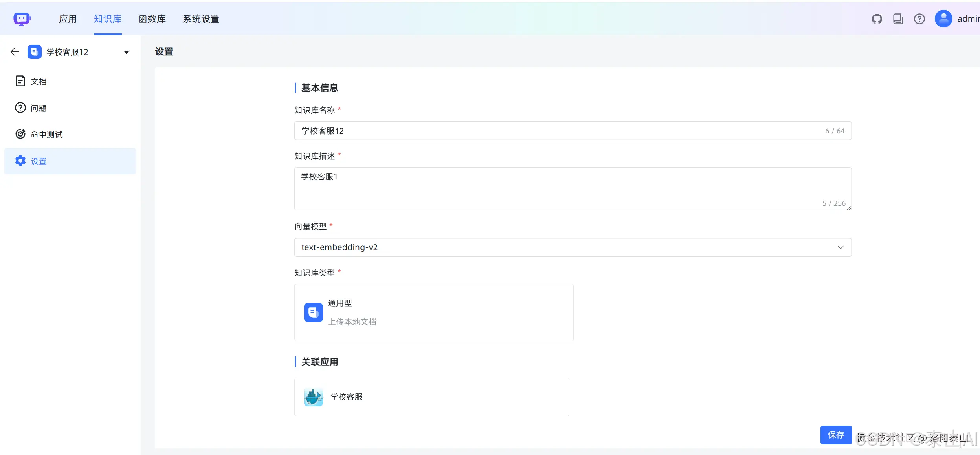Select the 通用型 knowledge base type card
Image resolution: width=980 pixels, height=455 pixels.
point(433,312)
